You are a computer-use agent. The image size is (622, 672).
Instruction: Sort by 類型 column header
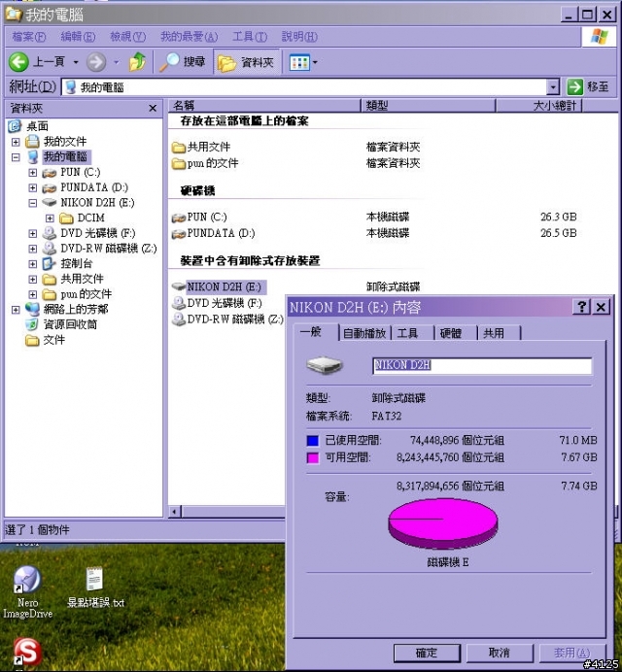click(x=428, y=106)
